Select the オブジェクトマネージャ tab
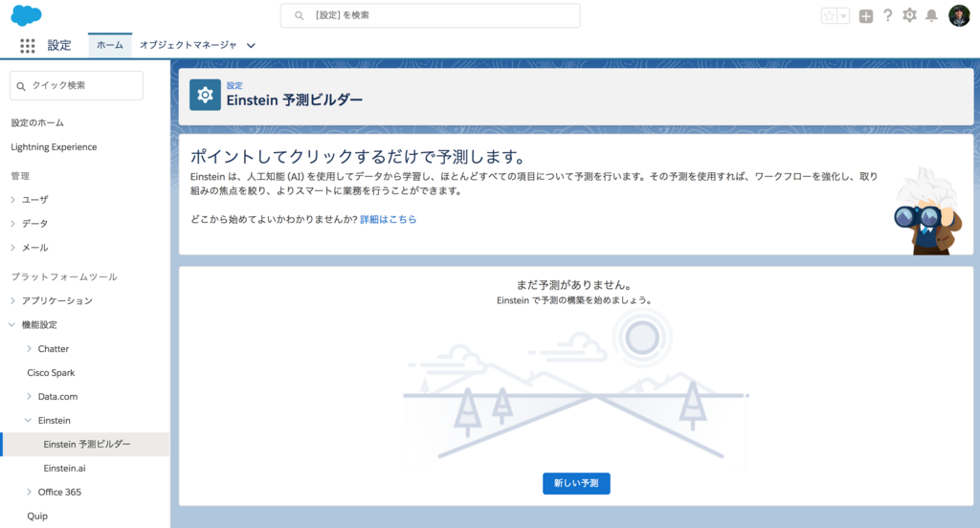980x528 pixels. (189, 45)
